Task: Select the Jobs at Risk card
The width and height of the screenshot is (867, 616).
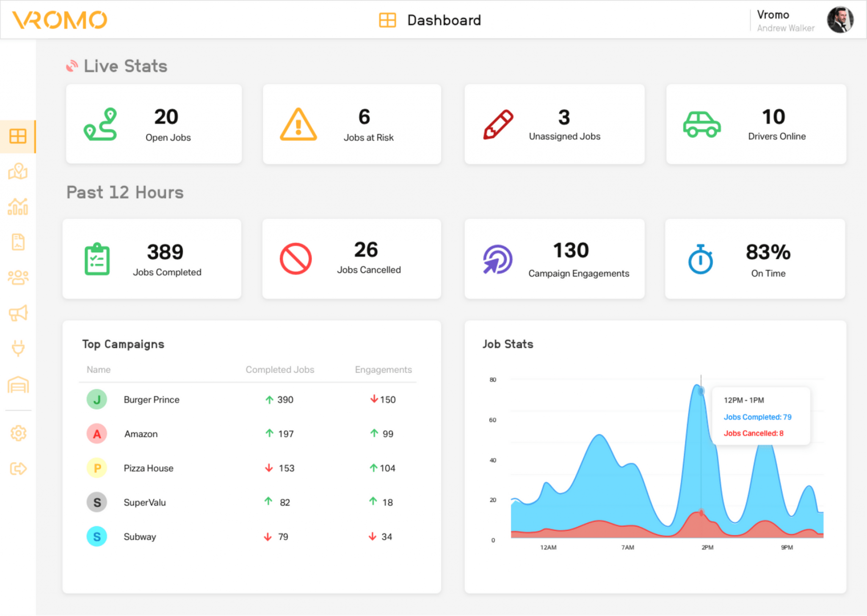Action: pyautogui.click(x=352, y=124)
